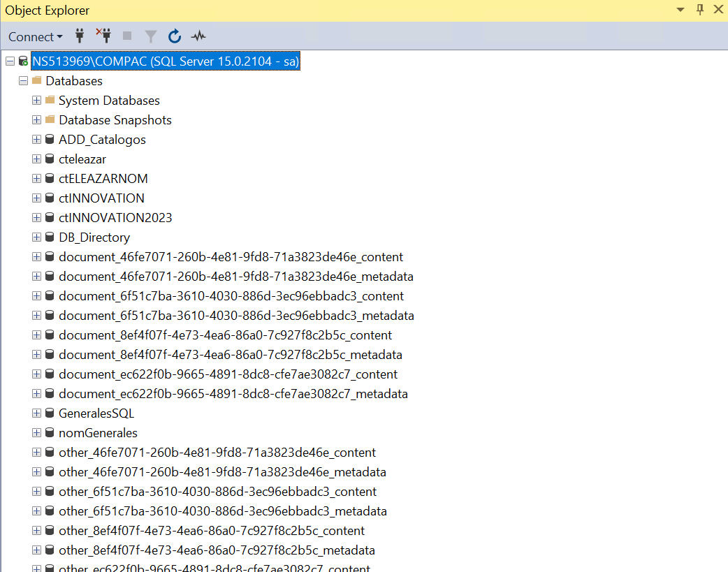
Task: Select document_6f51c7ba-3610-4030-886d-3ec96ebbadc3_content database
Action: point(231,295)
